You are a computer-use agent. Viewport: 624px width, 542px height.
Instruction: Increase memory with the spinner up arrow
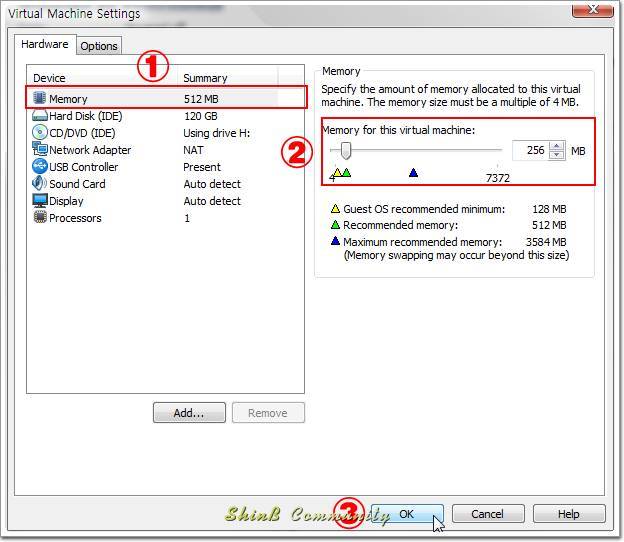click(557, 146)
